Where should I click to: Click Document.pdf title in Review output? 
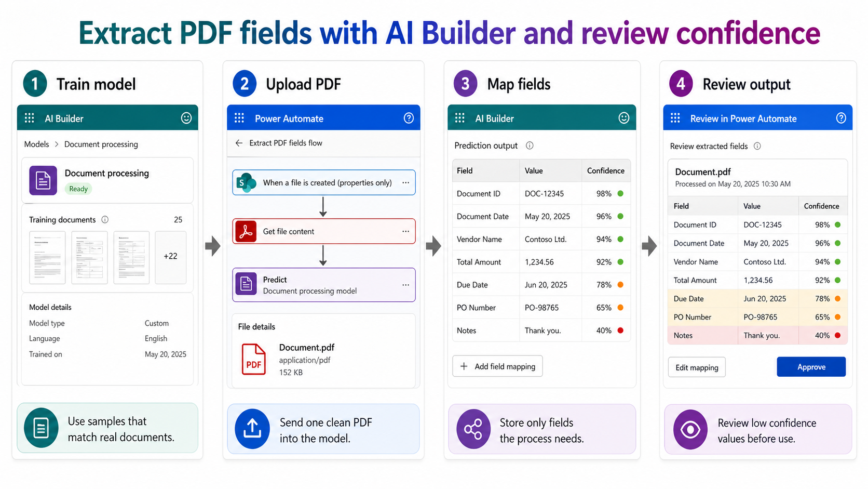[703, 172]
